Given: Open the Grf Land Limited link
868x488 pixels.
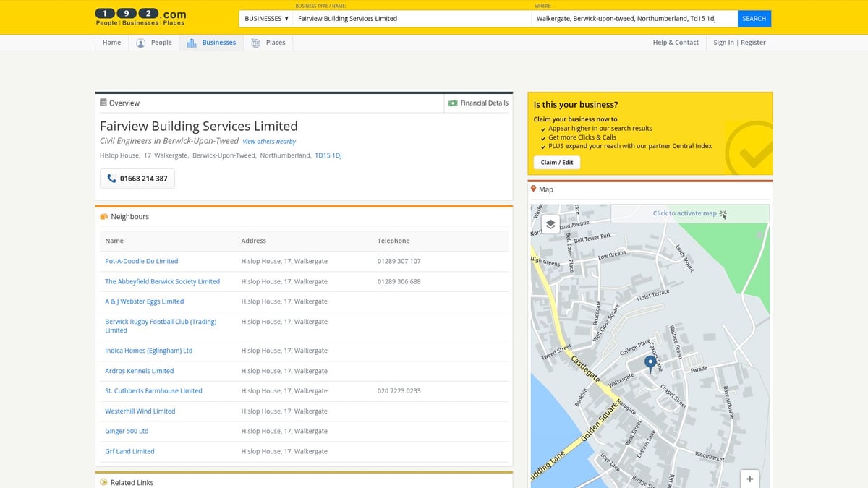Looking at the screenshot, I should 129,451.
